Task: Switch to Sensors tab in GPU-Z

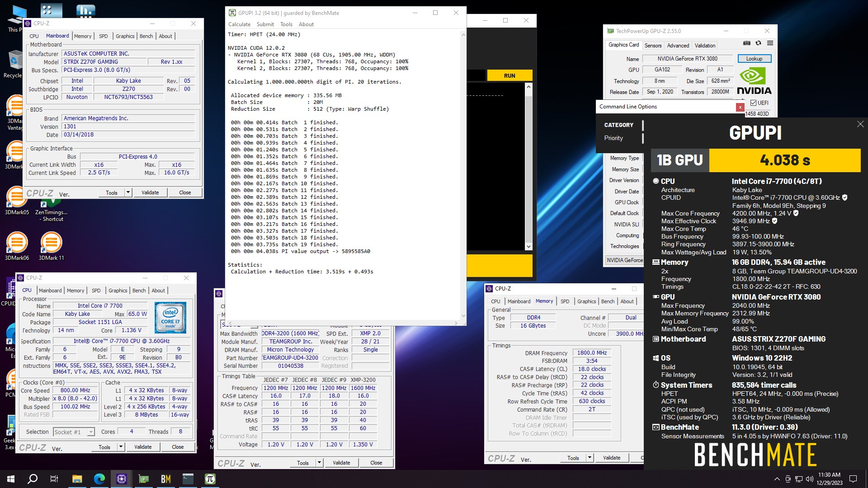Action: click(653, 46)
